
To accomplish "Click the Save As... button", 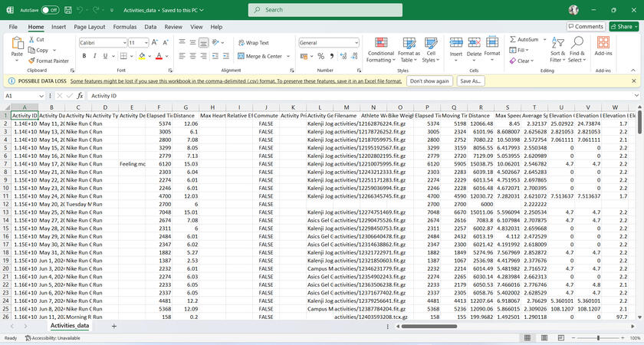I will pos(471,80).
